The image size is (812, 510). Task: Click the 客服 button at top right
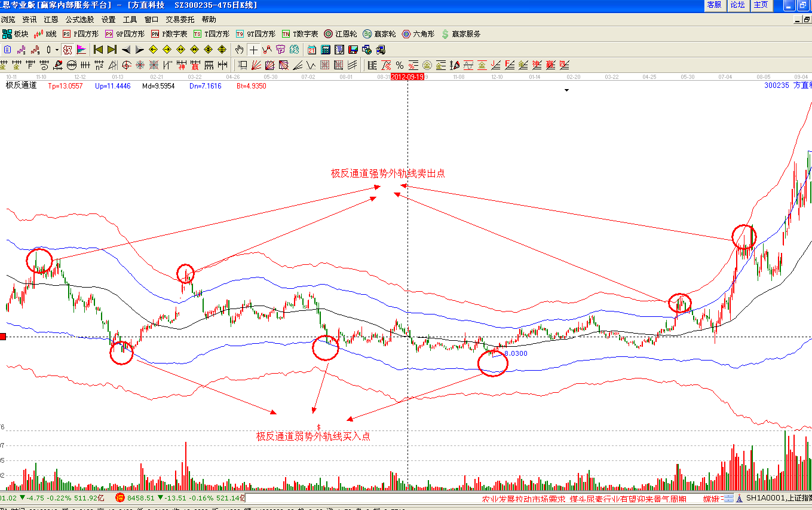point(714,5)
